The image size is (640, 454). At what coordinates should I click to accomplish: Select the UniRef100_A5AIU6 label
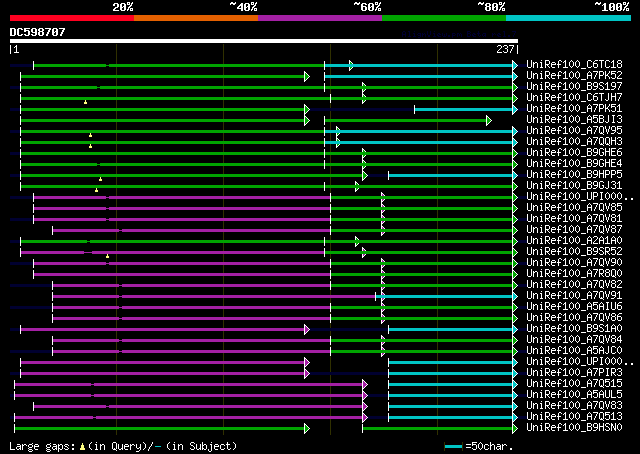[574, 307]
